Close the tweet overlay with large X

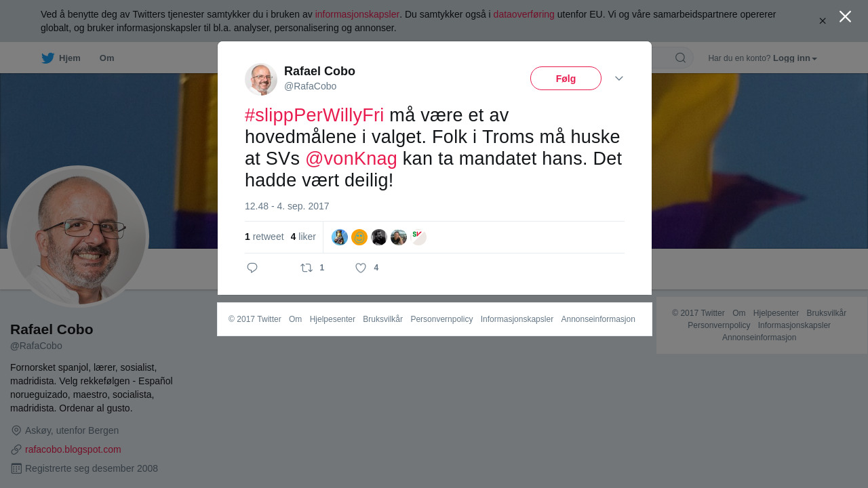[x=845, y=16]
